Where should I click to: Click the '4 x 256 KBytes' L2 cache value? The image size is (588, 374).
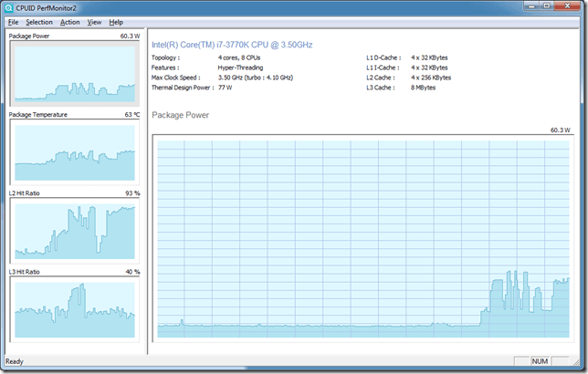tap(431, 78)
